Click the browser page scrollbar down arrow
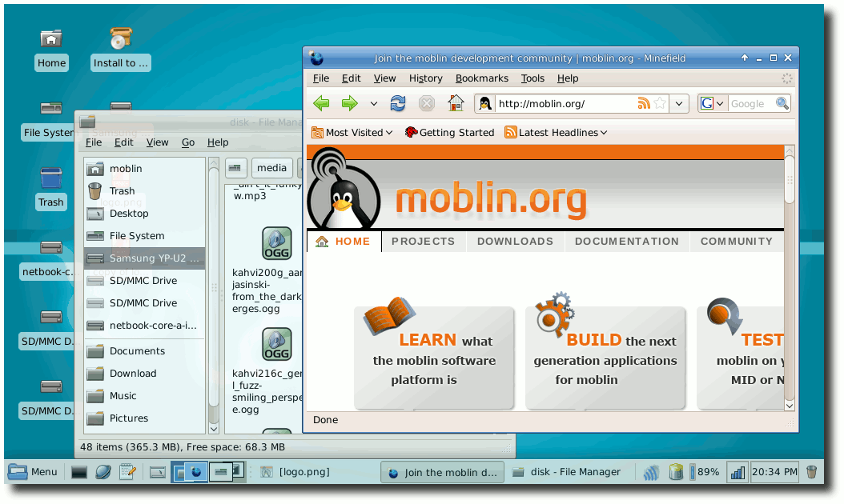 point(789,406)
